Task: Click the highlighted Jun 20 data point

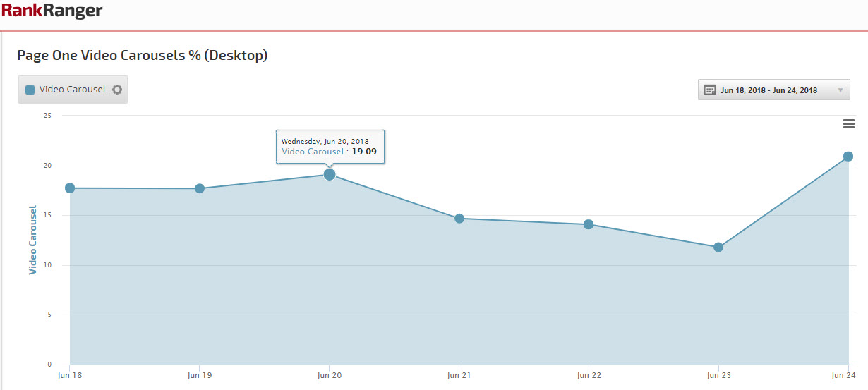Action: 330,174
